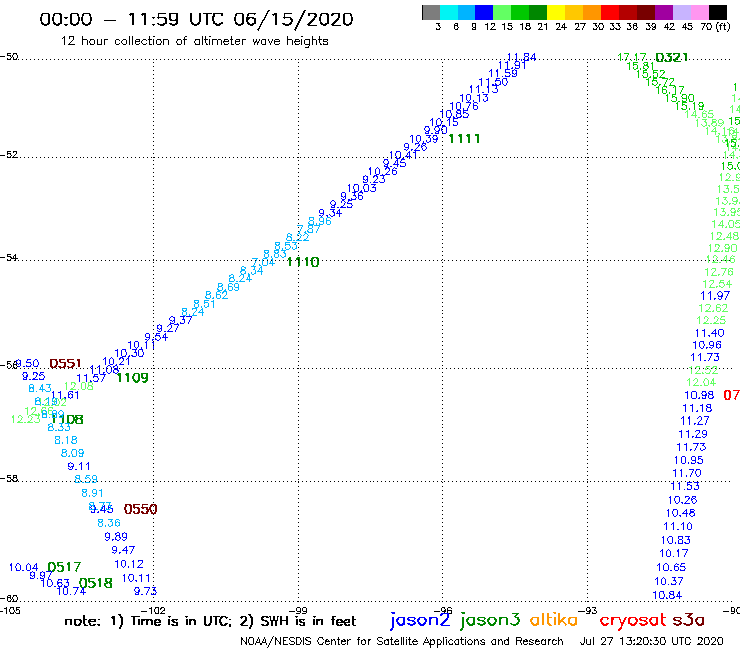Image resolution: width=740 pixels, height=650 pixels.
Task: Click the note 'Time is in UTC; SWH is in feet'
Action: click(x=210, y=621)
